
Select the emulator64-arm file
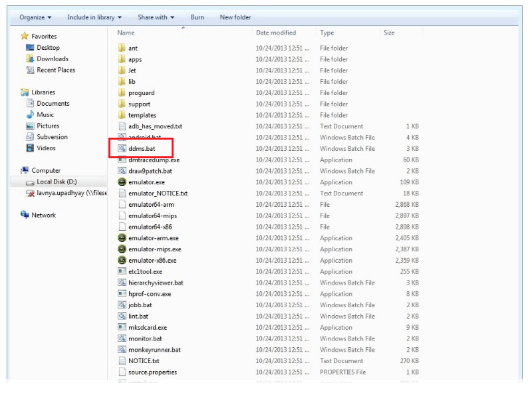coord(151,205)
